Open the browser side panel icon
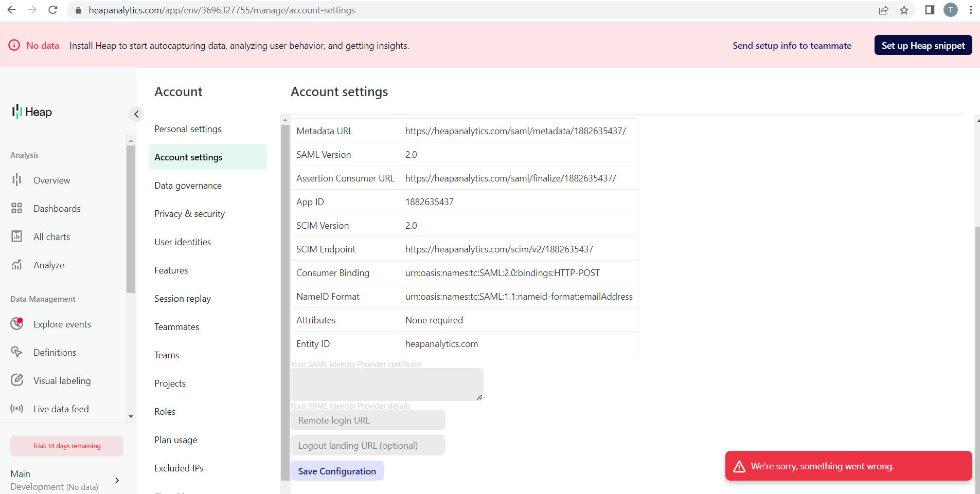The height and width of the screenshot is (494, 980). (930, 10)
